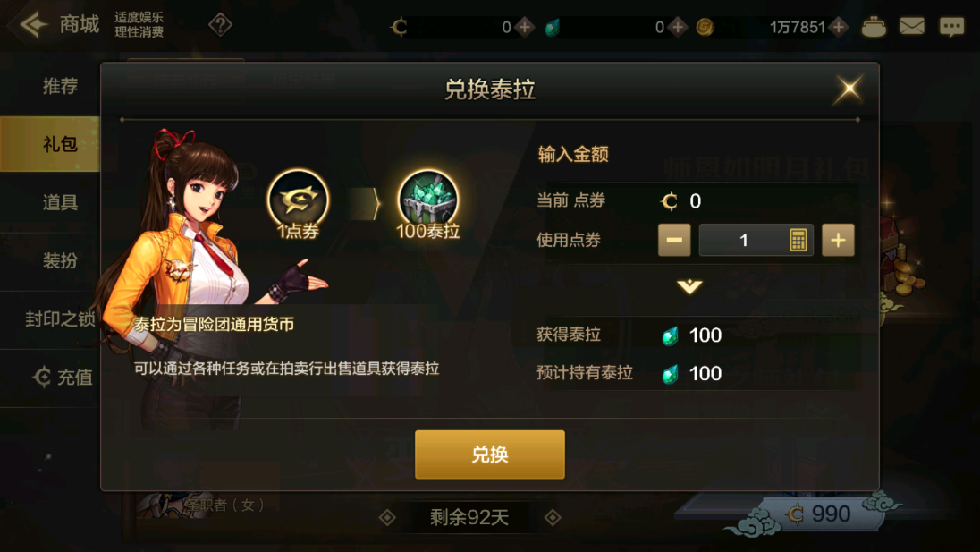Open the help question mark icon
This screenshot has height=552, width=980.
pyautogui.click(x=220, y=25)
